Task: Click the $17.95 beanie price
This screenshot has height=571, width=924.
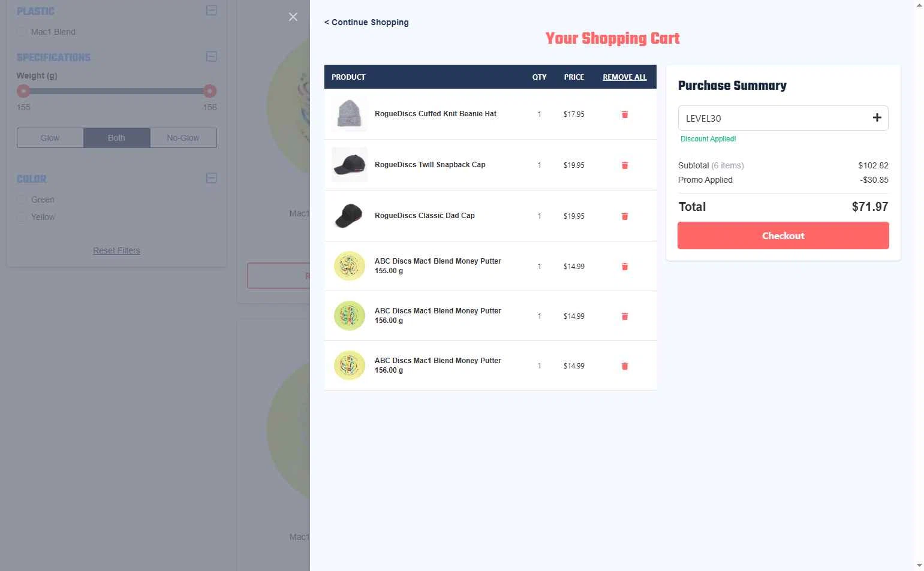Action: coord(574,114)
